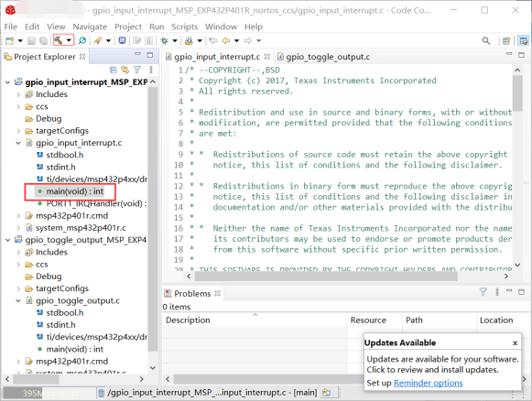Image resolution: width=532 pixels, height=401 pixels.
Task: Launch debug with the green bug icon
Action: tap(165, 40)
